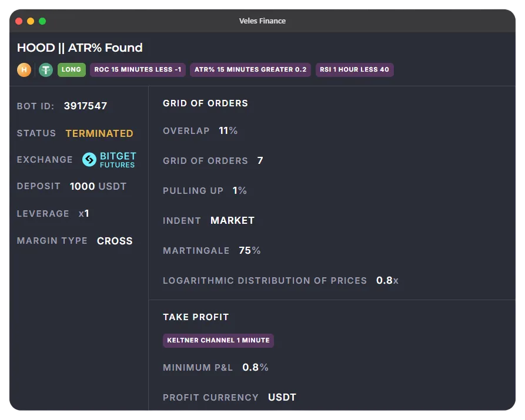Screen dimensions: 525x420
Task: Toggle the LONG position direction badge
Action: click(71, 69)
